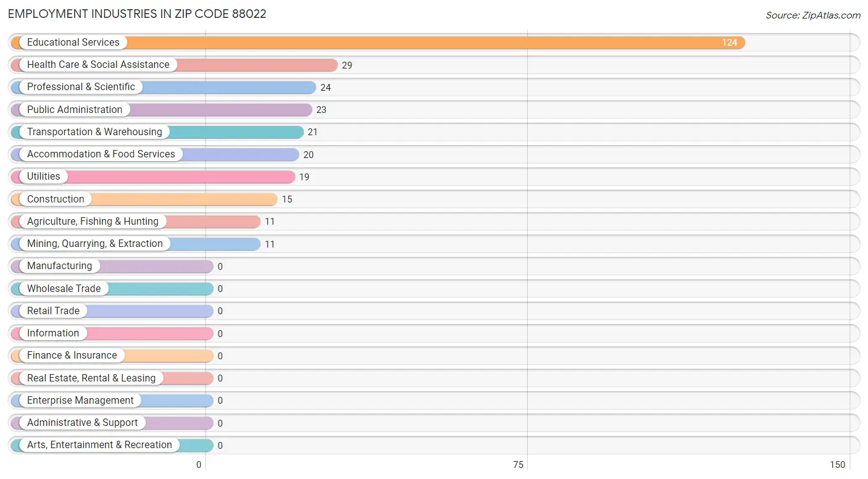Click the value 21 beside Transportation bar
The image size is (868, 479).
[312, 132]
